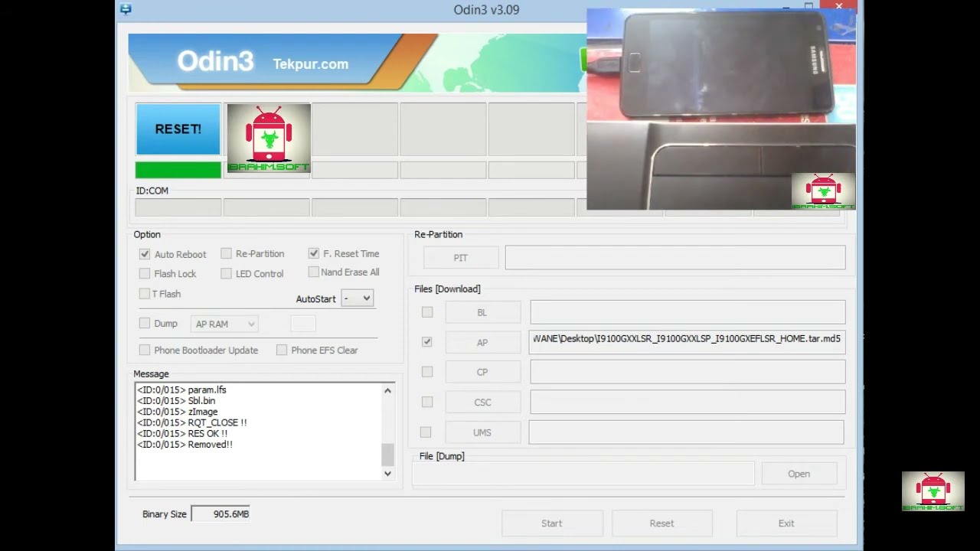
Task: Uncheck the AP file checkbox
Action: tap(427, 341)
